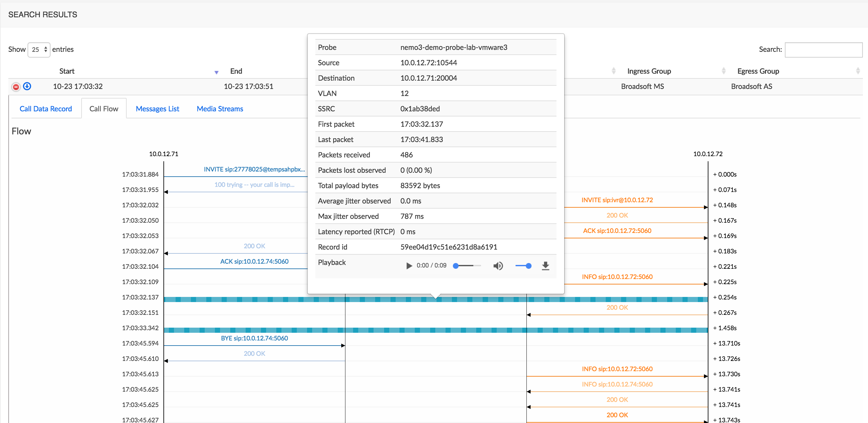
Task: Select the media stream bar at 17:03:32.137
Action: (436, 299)
